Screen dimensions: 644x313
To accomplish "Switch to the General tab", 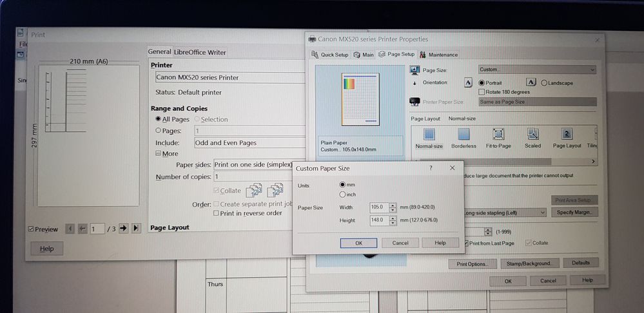I will pos(159,52).
